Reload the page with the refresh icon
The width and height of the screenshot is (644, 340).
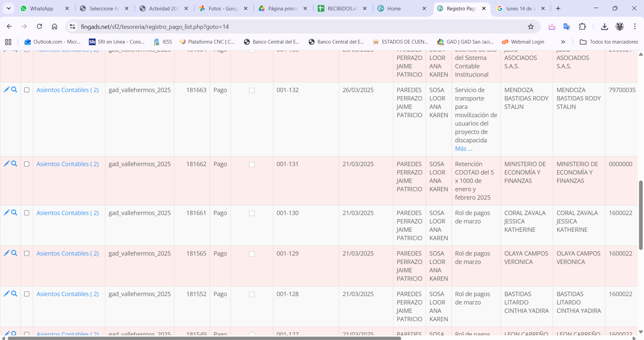[x=40, y=26]
